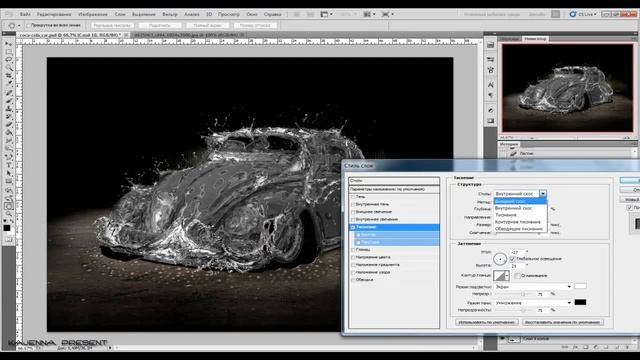The width and height of the screenshot is (640, 360).
Task: Open the black shadow color swatch
Action: (580, 302)
